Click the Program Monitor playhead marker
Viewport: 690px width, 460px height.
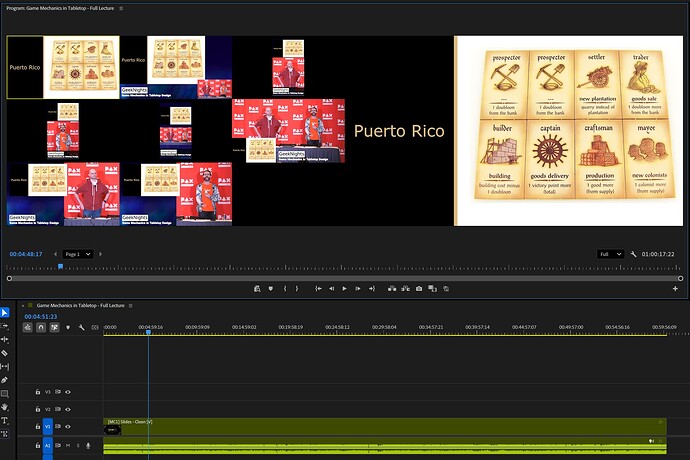point(61,266)
